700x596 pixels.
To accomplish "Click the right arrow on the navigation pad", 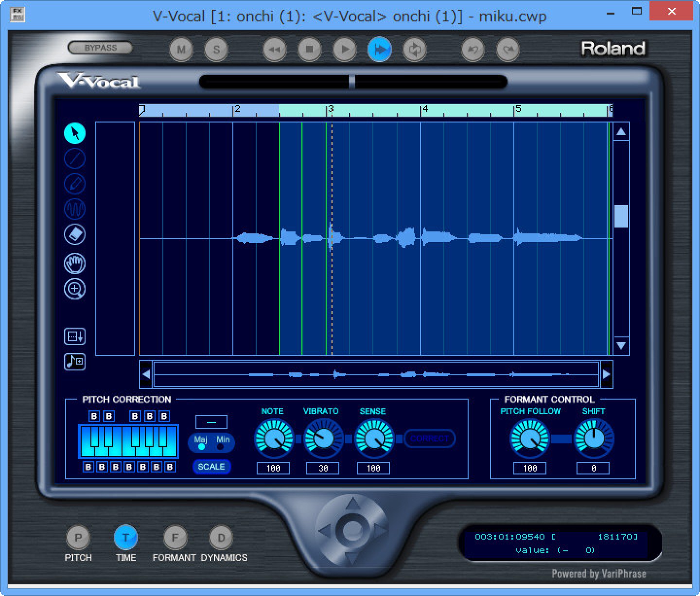I will 381,530.
